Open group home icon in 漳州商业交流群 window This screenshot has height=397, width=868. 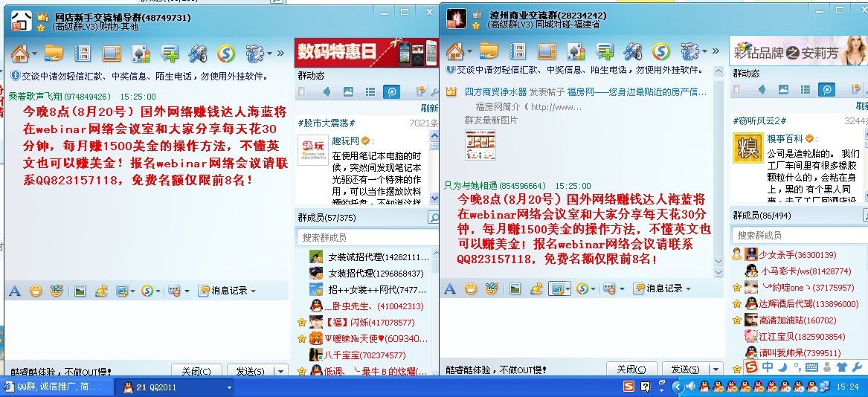tap(455, 51)
